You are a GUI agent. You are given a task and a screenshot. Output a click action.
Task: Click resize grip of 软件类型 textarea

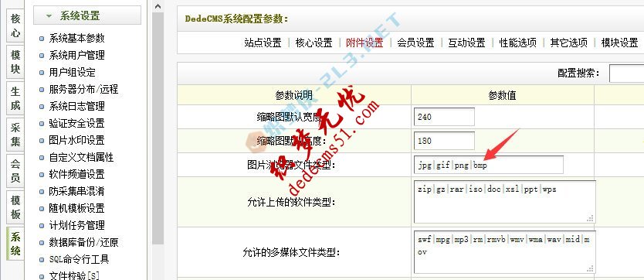(x=590, y=218)
